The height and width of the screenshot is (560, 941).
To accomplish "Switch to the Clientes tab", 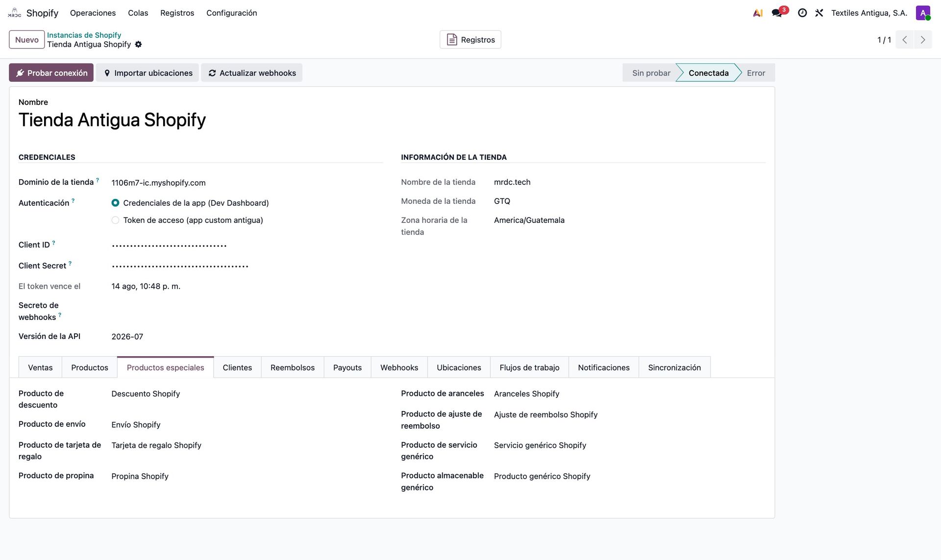I will pyautogui.click(x=237, y=367).
